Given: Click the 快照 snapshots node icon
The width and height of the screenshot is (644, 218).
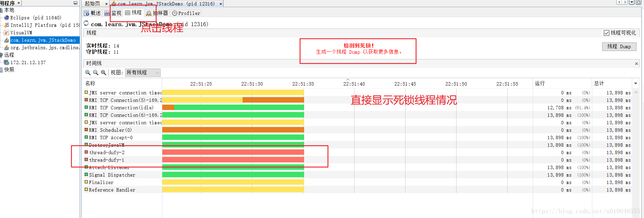Looking at the screenshot, I should [x=1, y=70].
